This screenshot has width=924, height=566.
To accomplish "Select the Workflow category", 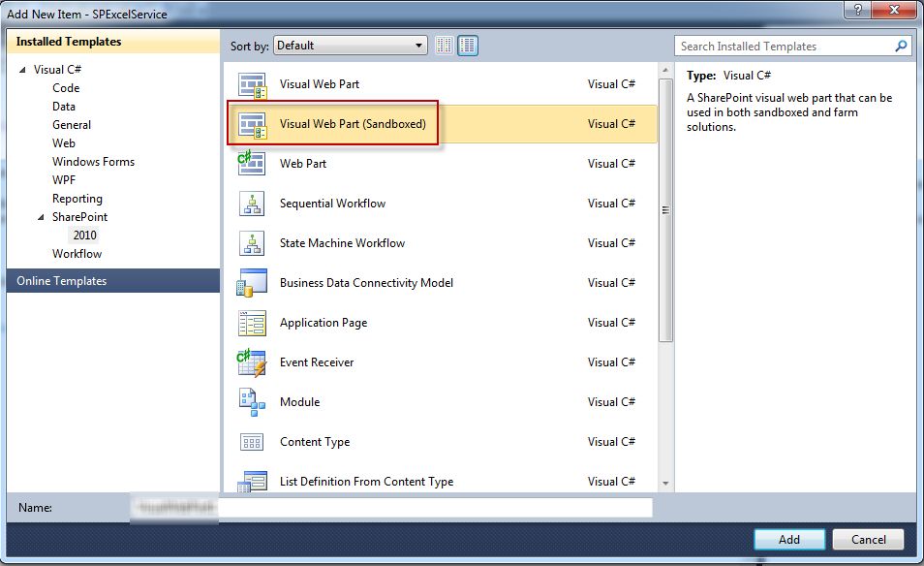I will (x=77, y=254).
